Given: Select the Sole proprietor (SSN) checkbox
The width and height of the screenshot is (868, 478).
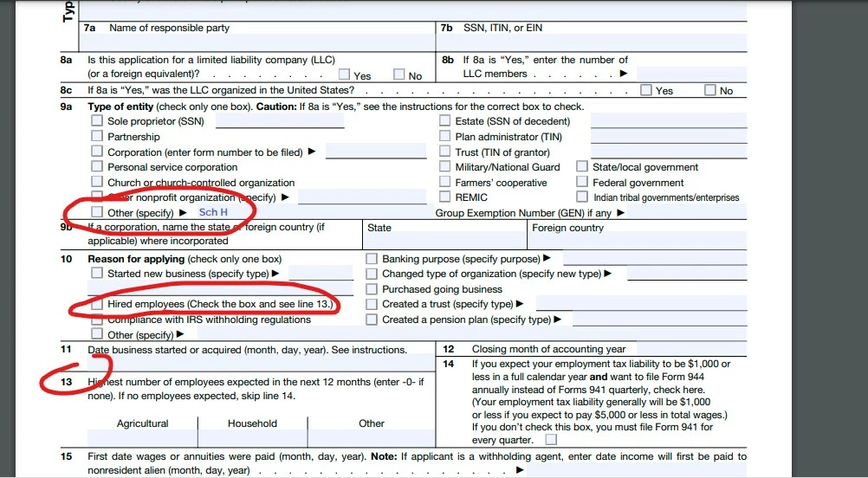Looking at the screenshot, I should (x=97, y=120).
